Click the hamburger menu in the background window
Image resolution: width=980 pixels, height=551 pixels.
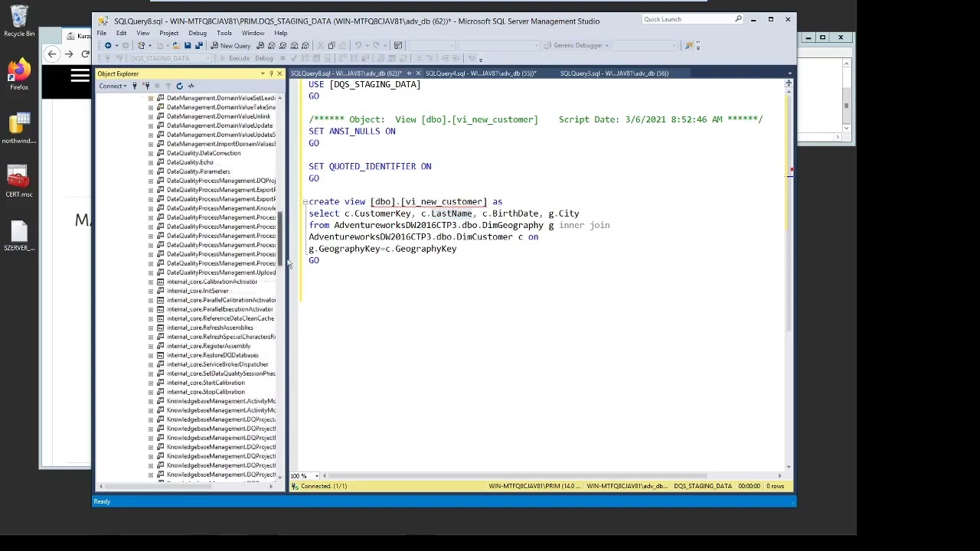(80, 75)
